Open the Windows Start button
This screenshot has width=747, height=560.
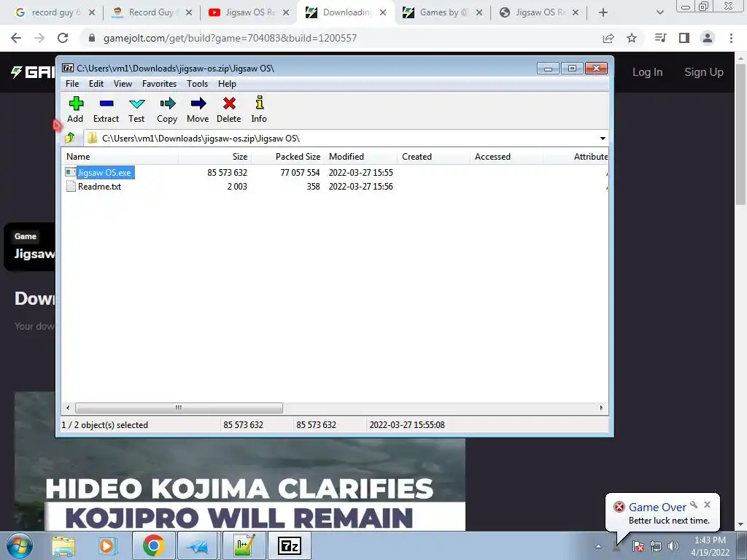(20, 545)
